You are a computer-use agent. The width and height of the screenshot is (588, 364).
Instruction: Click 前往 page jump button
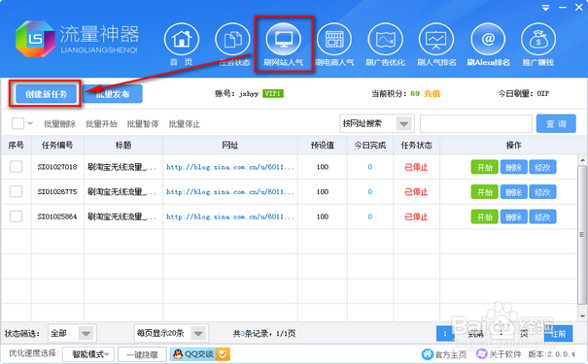pyautogui.click(x=559, y=333)
